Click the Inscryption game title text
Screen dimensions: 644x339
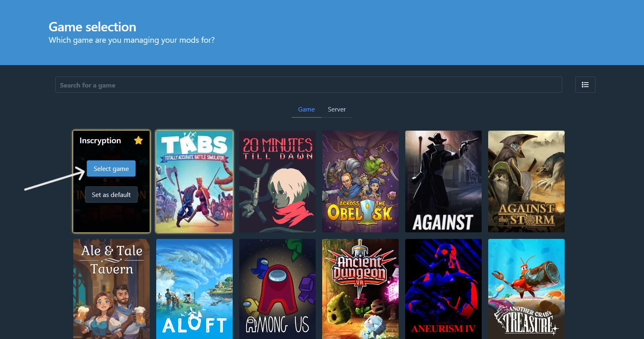click(x=100, y=140)
